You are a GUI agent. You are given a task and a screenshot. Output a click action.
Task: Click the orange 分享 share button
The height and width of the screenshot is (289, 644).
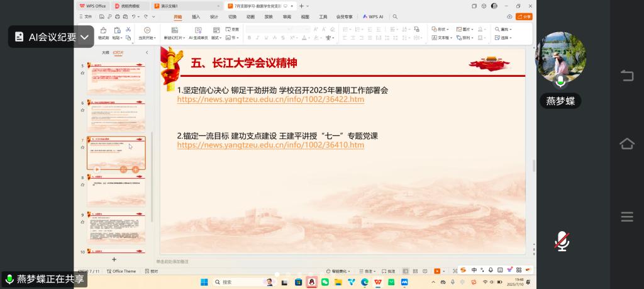(x=523, y=17)
